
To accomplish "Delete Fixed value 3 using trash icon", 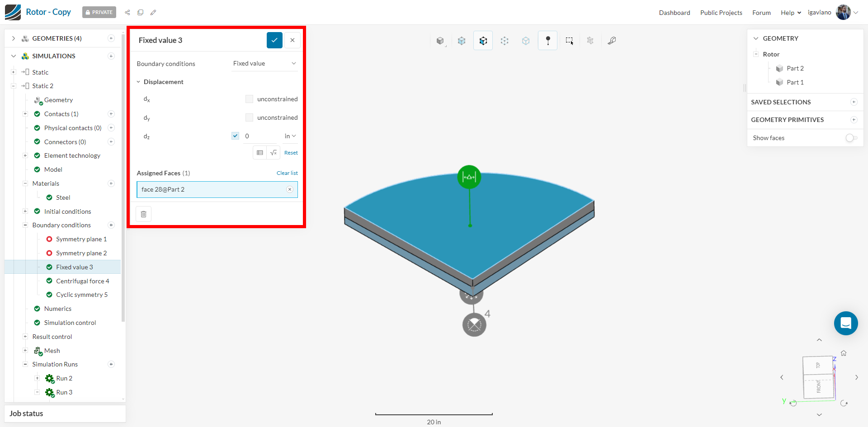I will tap(144, 214).
